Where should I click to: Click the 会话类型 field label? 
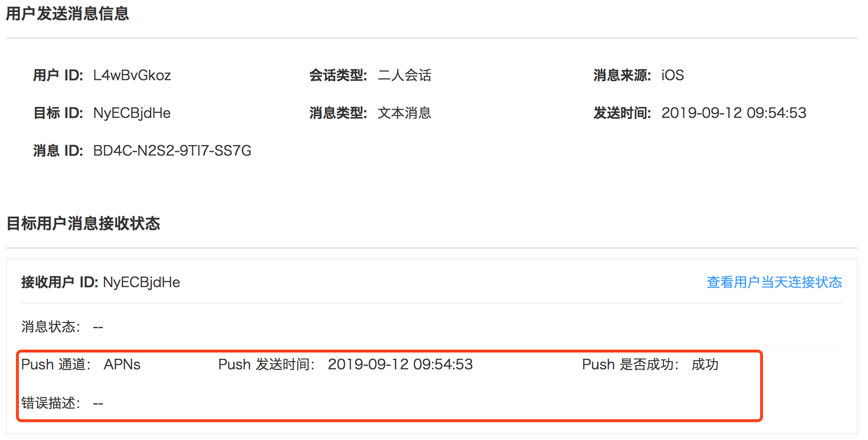pyautogui.click(x=338, y=75)
